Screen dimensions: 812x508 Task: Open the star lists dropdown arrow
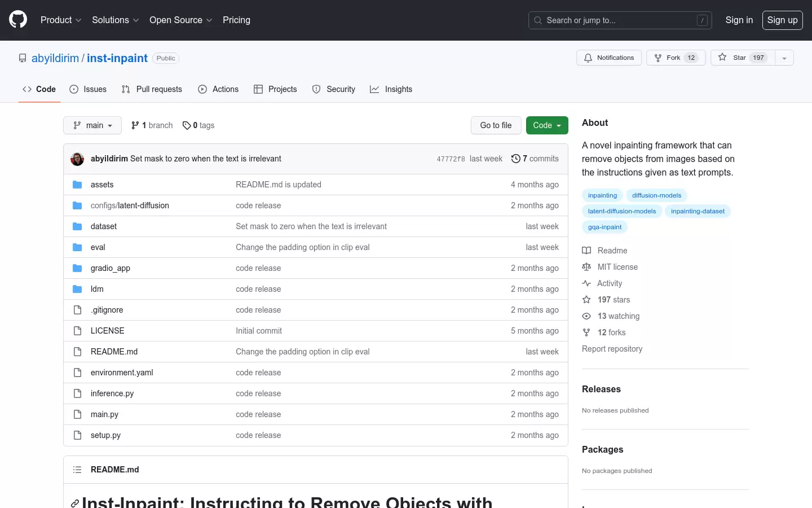click(784, 58)
